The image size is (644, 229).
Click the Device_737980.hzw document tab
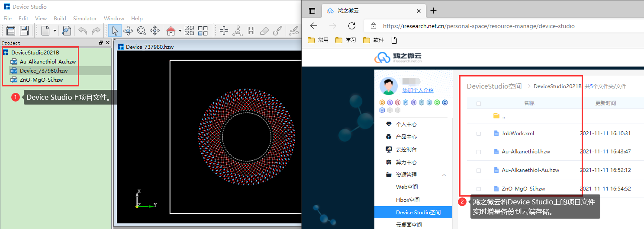(150, 47)
